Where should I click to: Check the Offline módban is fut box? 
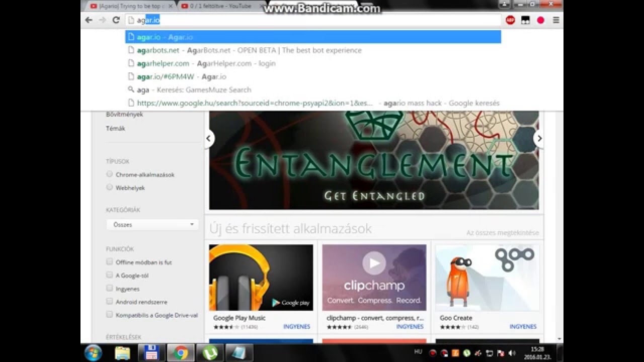109,261
